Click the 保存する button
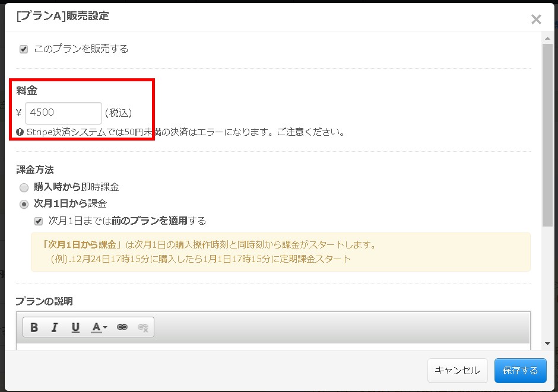Screen dimensions: 558x392 pyautogui.click(x=520, y=370)
